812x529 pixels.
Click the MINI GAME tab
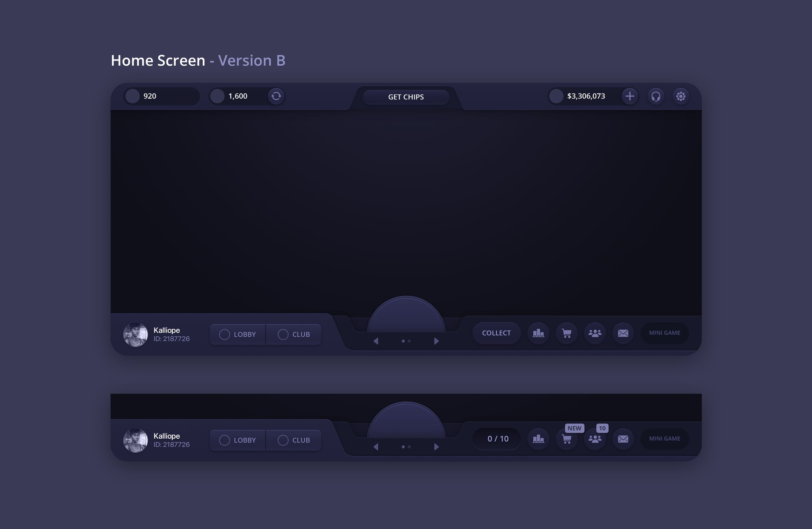tap(665, 332)
